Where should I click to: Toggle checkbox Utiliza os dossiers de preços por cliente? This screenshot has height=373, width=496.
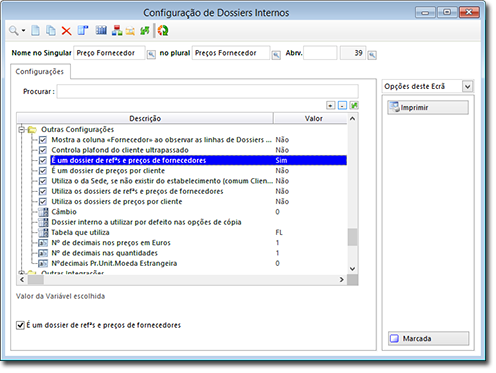click(43, 202)
